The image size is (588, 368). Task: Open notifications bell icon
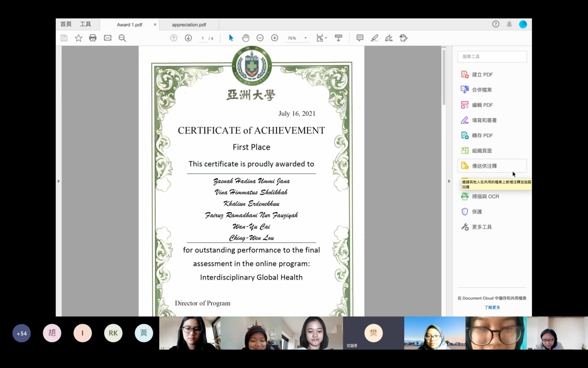point(509,24)
